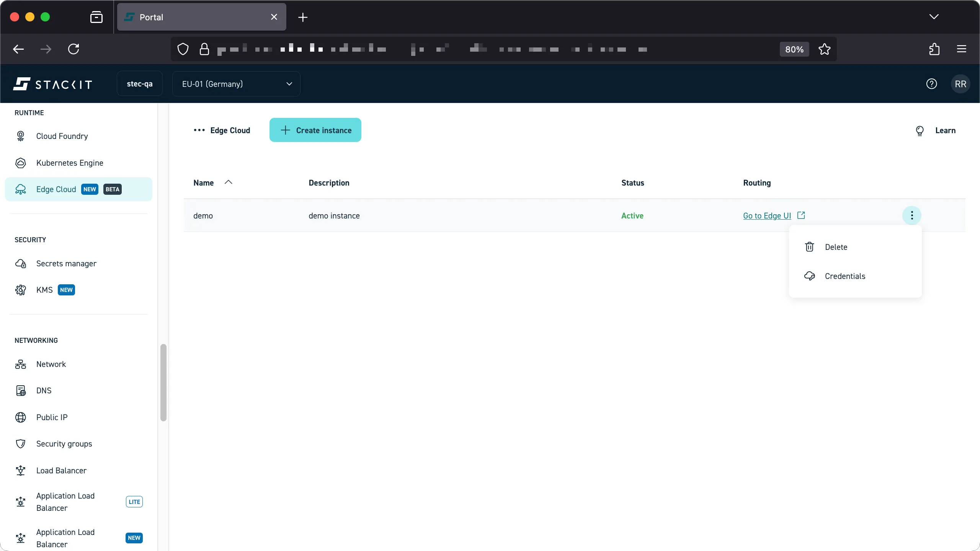Screen dimensions: 980x551
Task: Open Security groups from the sidebar
Action: point(64,444)
